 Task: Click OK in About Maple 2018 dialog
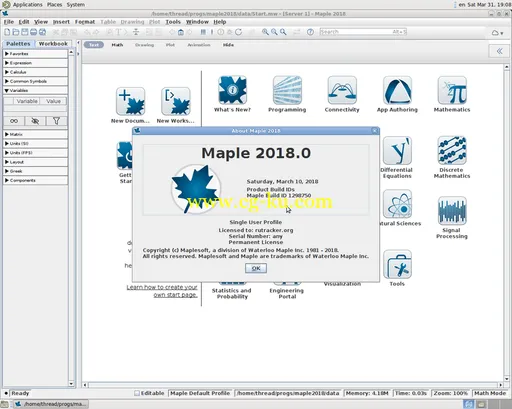click(x=256, y=268)
